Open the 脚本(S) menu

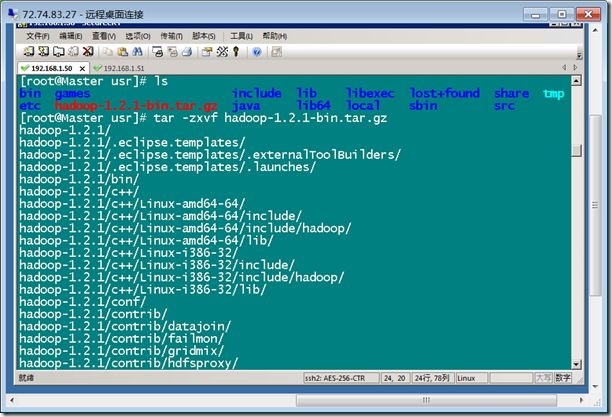(x=204, y=36)
